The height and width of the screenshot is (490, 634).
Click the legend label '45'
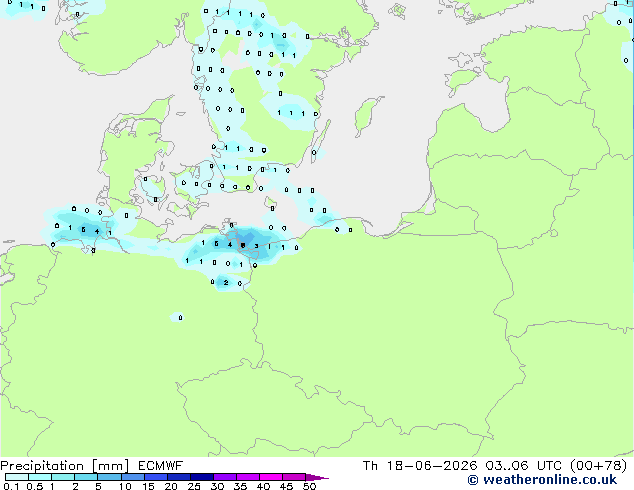(286, 486)
